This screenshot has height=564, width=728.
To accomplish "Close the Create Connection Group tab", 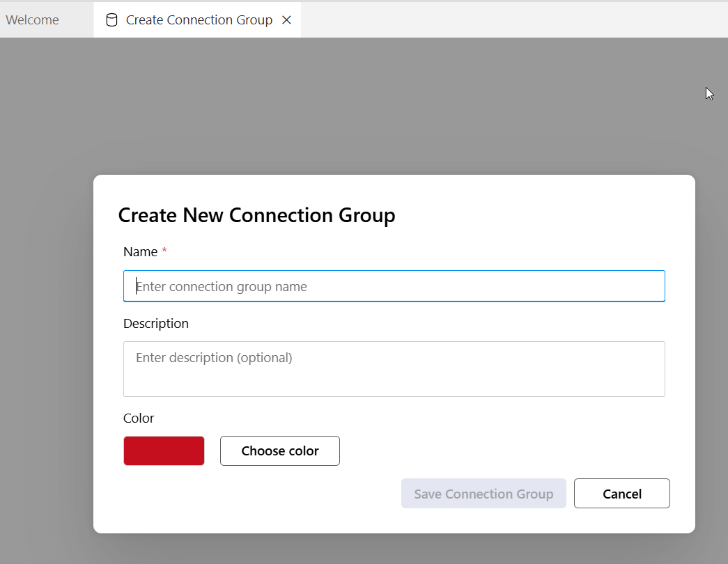I will point(286,20).
